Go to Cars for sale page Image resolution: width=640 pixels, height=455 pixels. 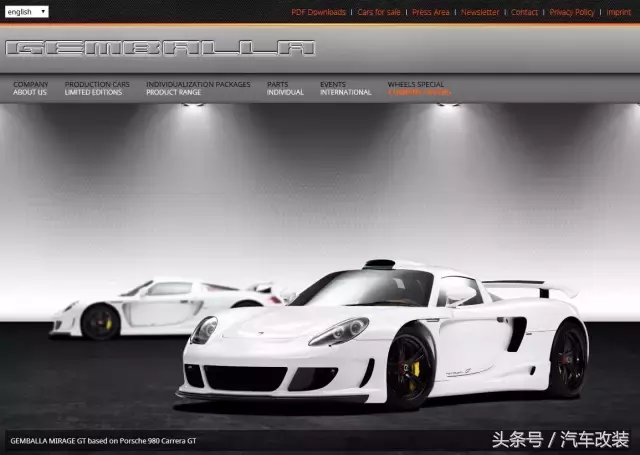(378, 12)
